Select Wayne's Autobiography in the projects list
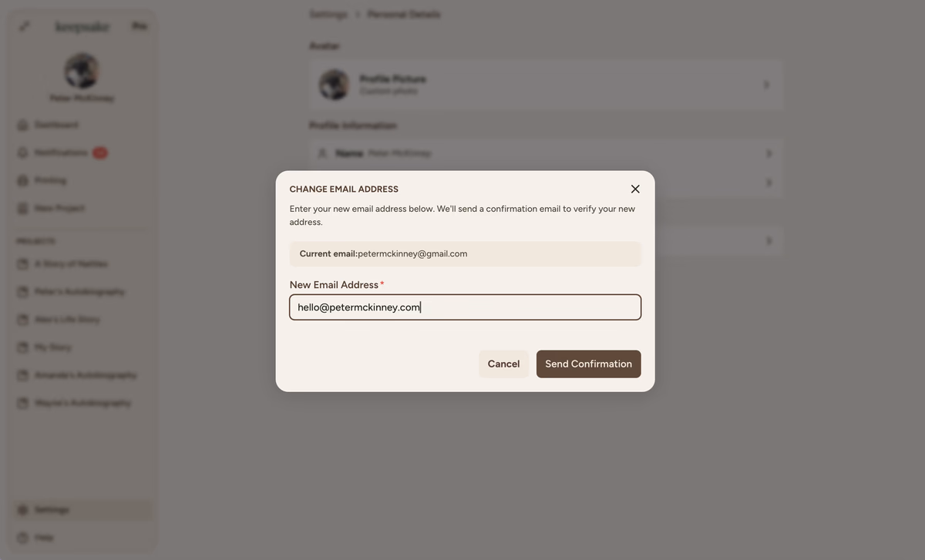Viewport: 925px width, 560px height. point(82,403)
